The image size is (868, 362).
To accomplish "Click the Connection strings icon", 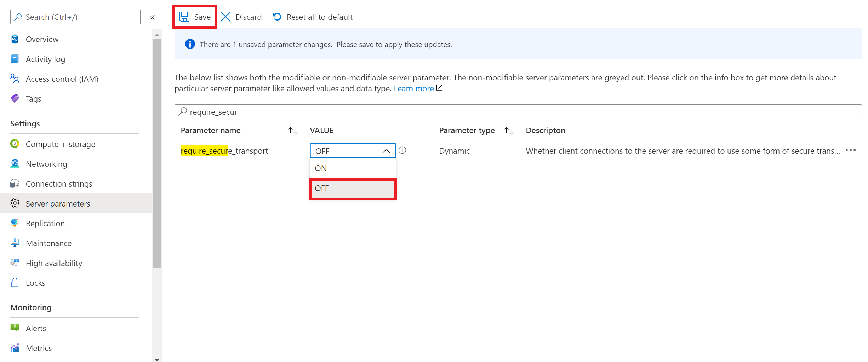I will tap(15, 183).
